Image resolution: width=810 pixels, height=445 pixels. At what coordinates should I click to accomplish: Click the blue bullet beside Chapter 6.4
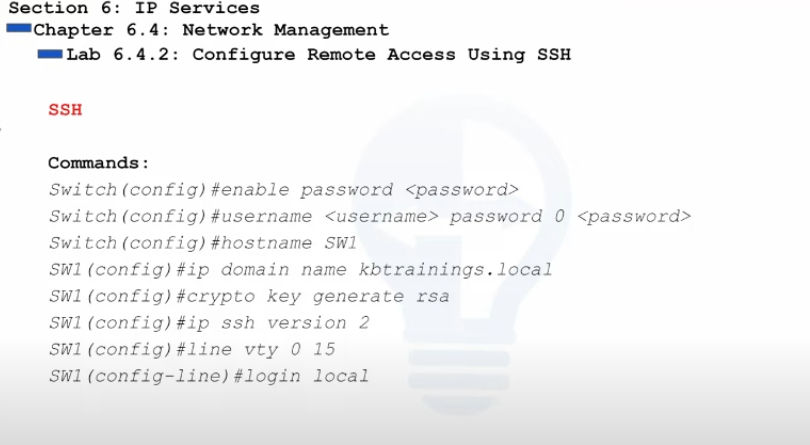tap(19, 29)
